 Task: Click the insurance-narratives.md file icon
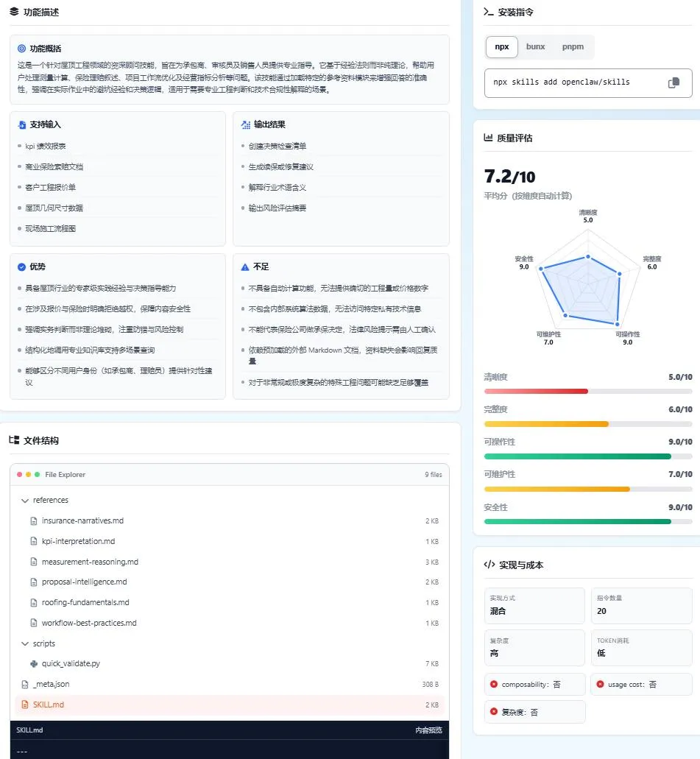[x=33, y=520]
